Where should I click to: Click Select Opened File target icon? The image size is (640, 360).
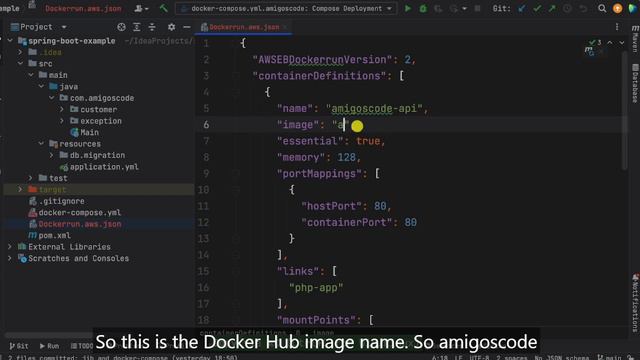pyautogui.click(x=121, y=27)
